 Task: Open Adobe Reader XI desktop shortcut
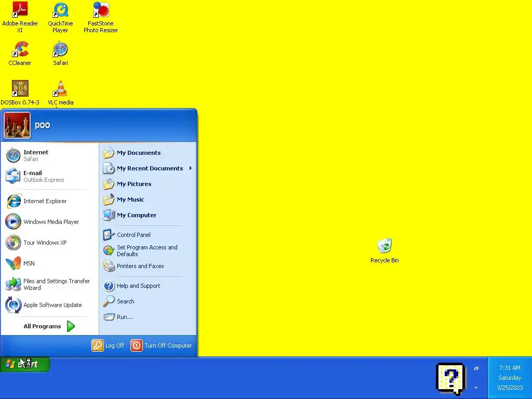(20, 17)
